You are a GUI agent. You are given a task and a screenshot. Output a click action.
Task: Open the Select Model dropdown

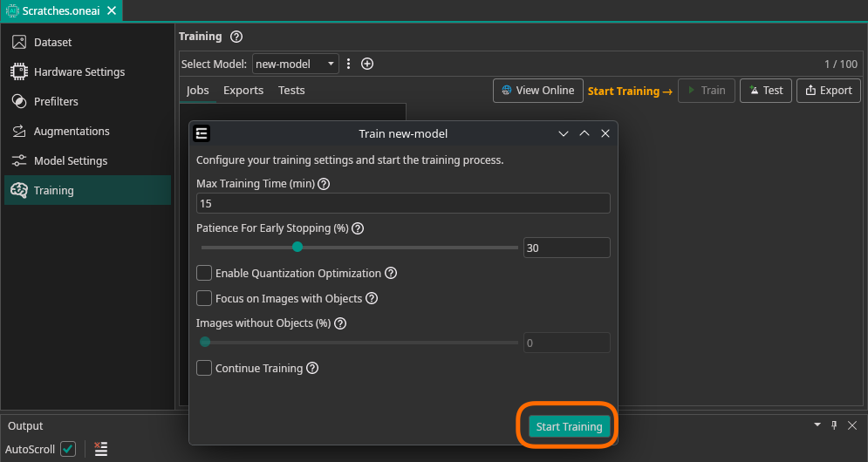(295, 64)
